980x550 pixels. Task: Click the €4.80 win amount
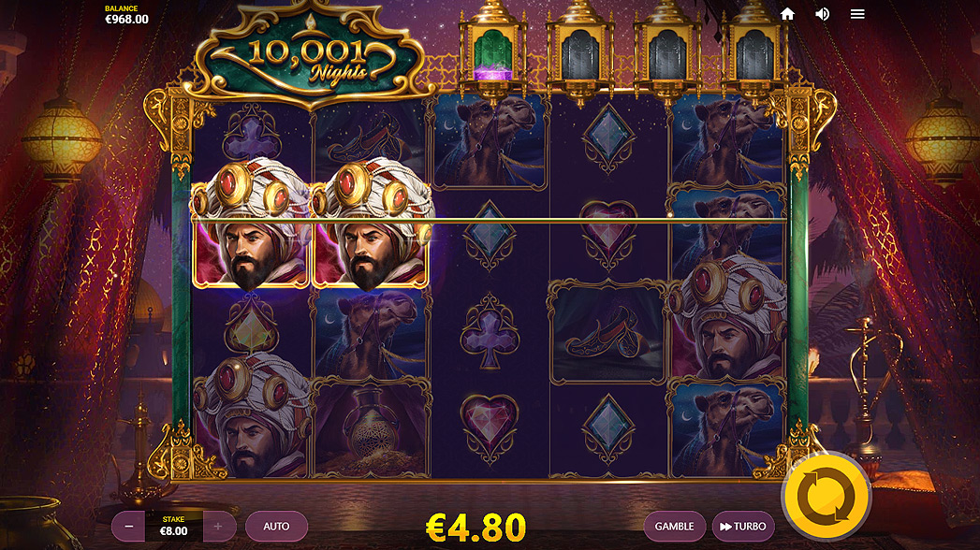[475, 527]
